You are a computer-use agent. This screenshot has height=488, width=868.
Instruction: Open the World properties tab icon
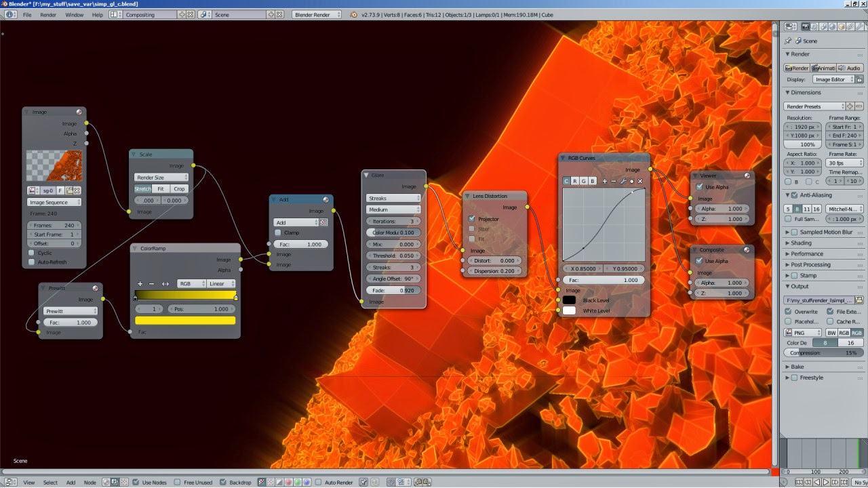[833, 26]
